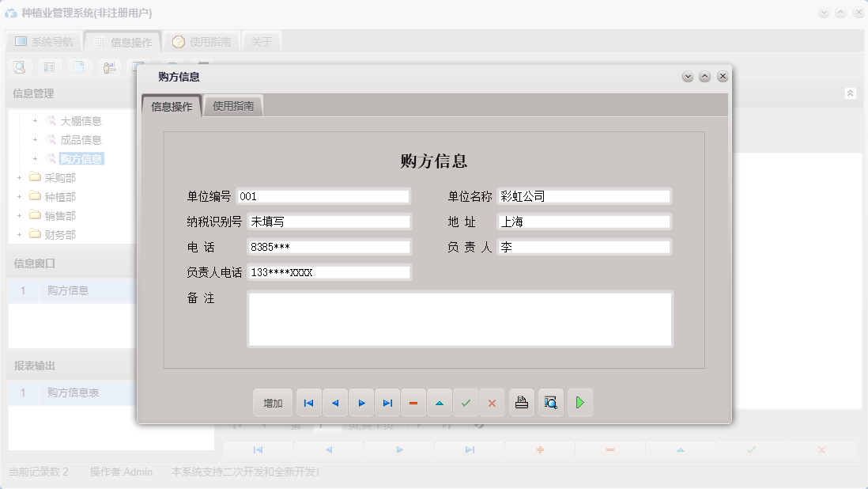Open the 系统导航 tab
This screenshot has width=868, height=489.
coord(47,42)
